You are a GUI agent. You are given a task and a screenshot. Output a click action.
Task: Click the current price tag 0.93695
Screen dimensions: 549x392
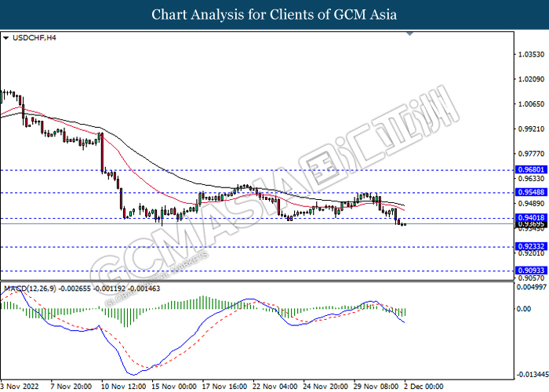(x=531, y=224)
